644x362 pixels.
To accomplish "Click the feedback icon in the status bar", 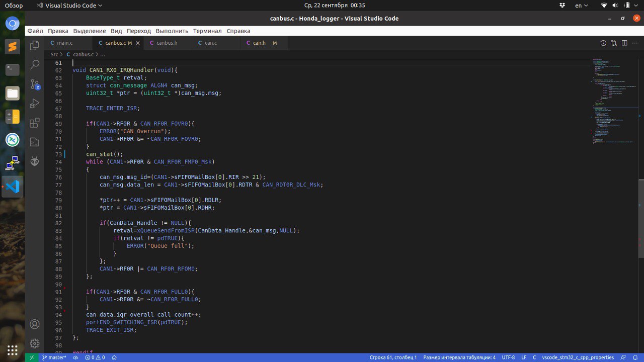I will [x=624, y=357].
